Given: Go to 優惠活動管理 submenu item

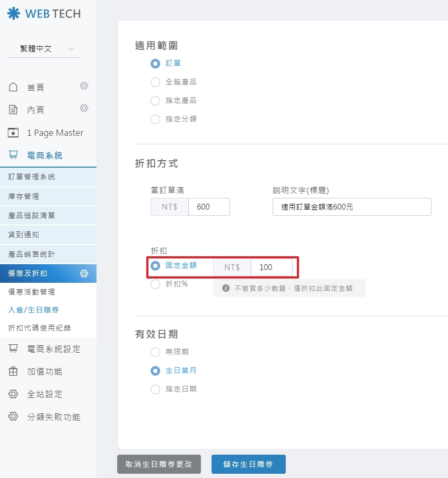Looking at the screenshot, I should point(32,292).
